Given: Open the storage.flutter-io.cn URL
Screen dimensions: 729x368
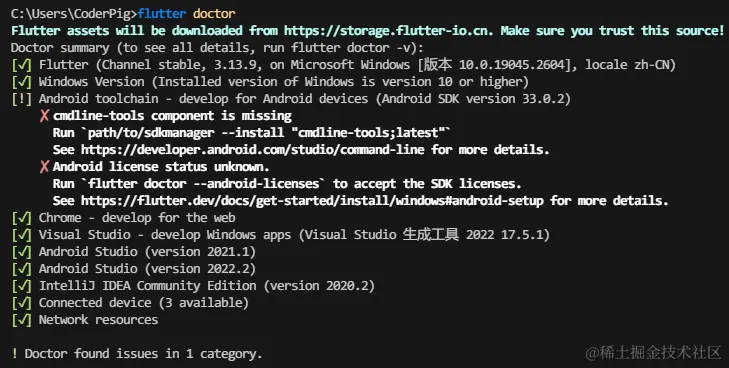Looking at the screenshot, I should 391,31.
